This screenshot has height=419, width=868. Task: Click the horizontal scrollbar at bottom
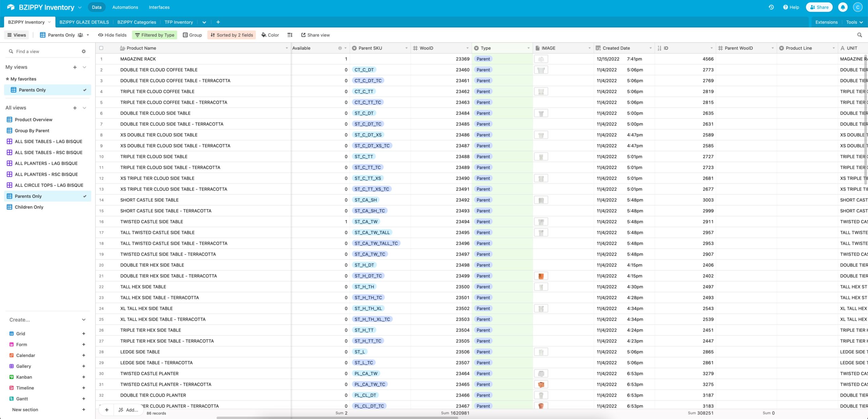(337, 418)
